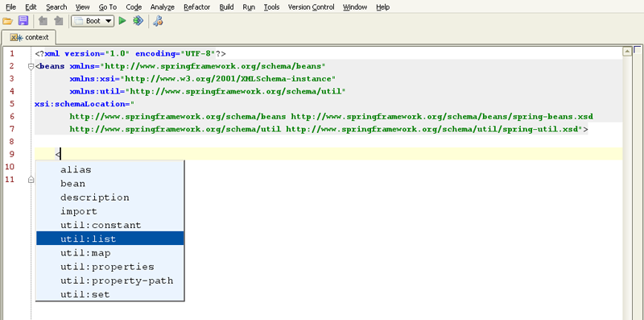Collapse the beans tag fold marker

[x=31, y=66]
